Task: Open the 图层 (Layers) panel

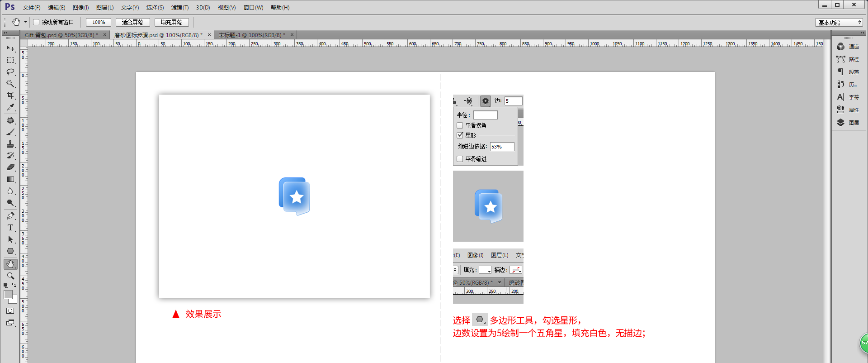Action: click(849, 123)
